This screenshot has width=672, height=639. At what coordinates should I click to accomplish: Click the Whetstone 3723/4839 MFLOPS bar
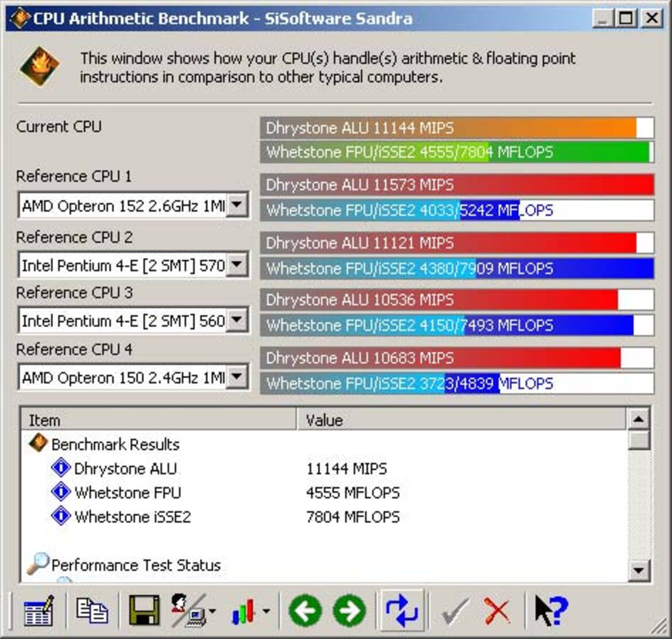pyautogui.click(x=457, y=383)
